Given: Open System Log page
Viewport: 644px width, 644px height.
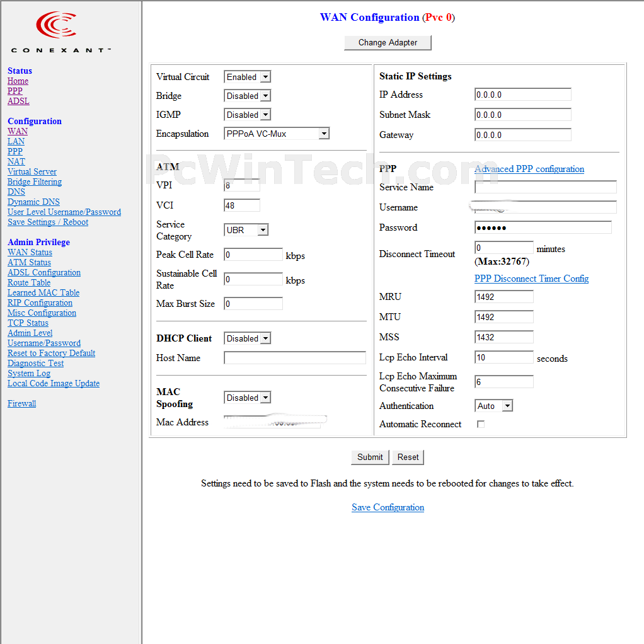Looking at the screenshot, I should [29, 373].
